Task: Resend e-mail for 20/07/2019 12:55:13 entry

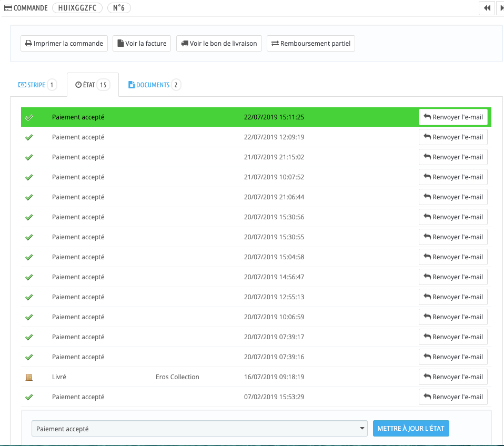Action: [x=453, y=297]
